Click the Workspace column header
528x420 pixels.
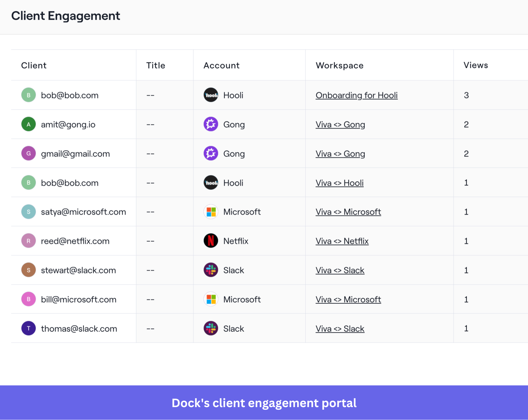pos(340,66)
